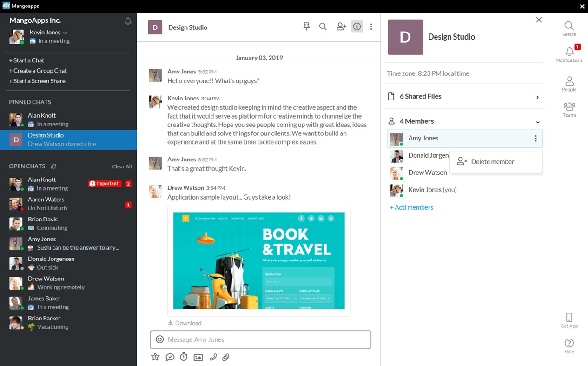588x366 pixels.
Task: Choose Delete member from context menu
Action: coord(493,162)
